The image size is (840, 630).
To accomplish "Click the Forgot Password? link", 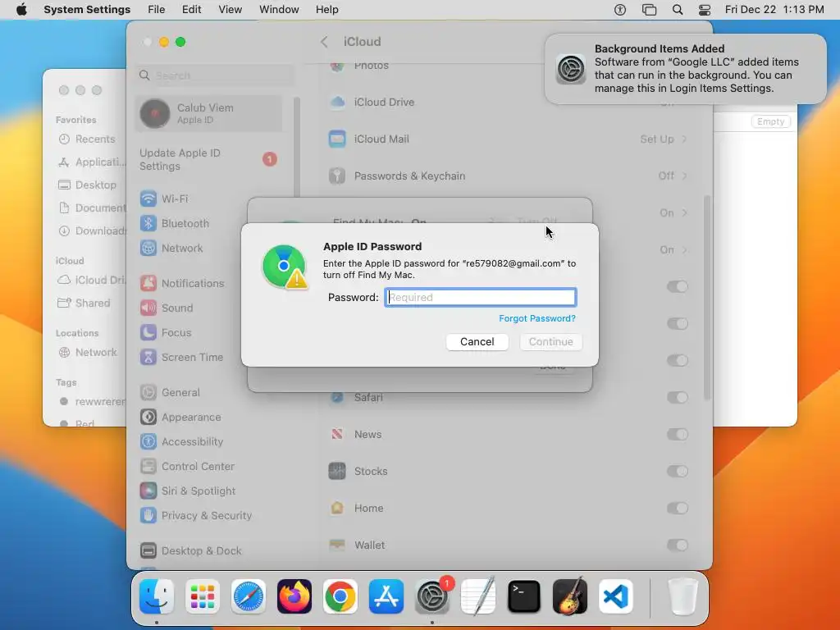I will [x=537, y=318].
